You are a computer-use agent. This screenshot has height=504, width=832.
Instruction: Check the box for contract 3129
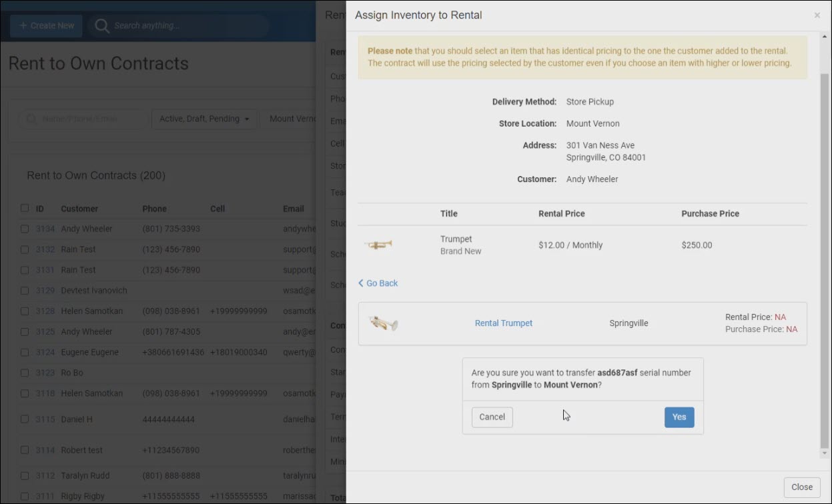[25, 291]
